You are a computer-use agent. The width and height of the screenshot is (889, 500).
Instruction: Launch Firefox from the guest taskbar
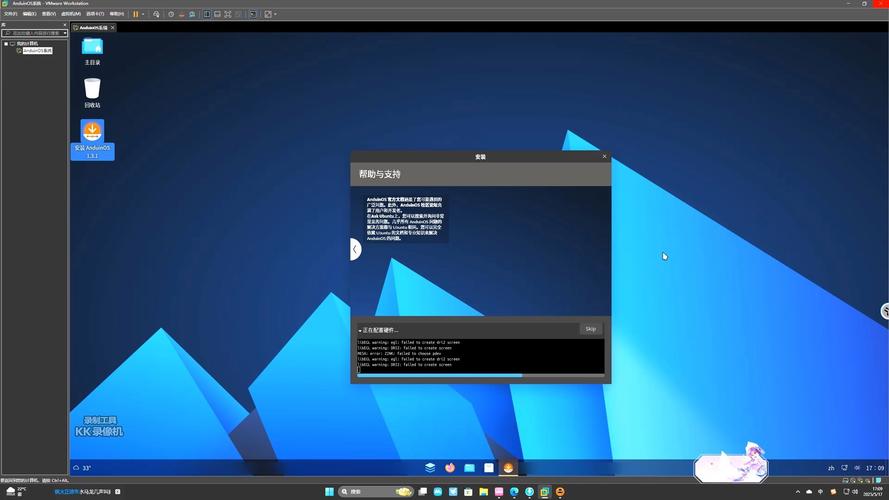point(450,468)
